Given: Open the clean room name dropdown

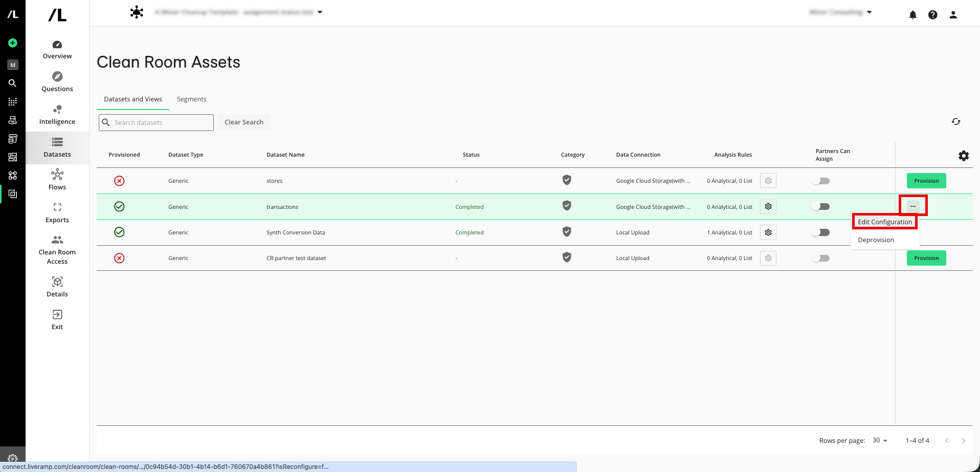Looking at the screenshot, I should click(320, 12).
